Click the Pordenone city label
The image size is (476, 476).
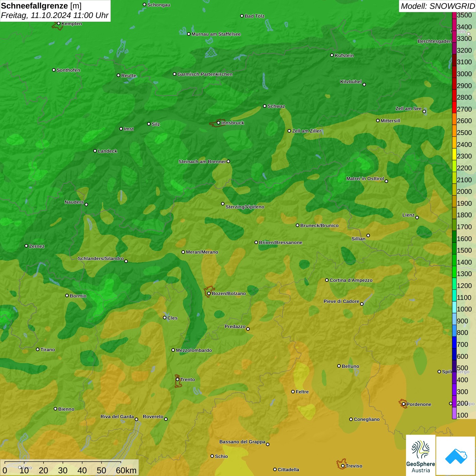click(x=419, y=404)
